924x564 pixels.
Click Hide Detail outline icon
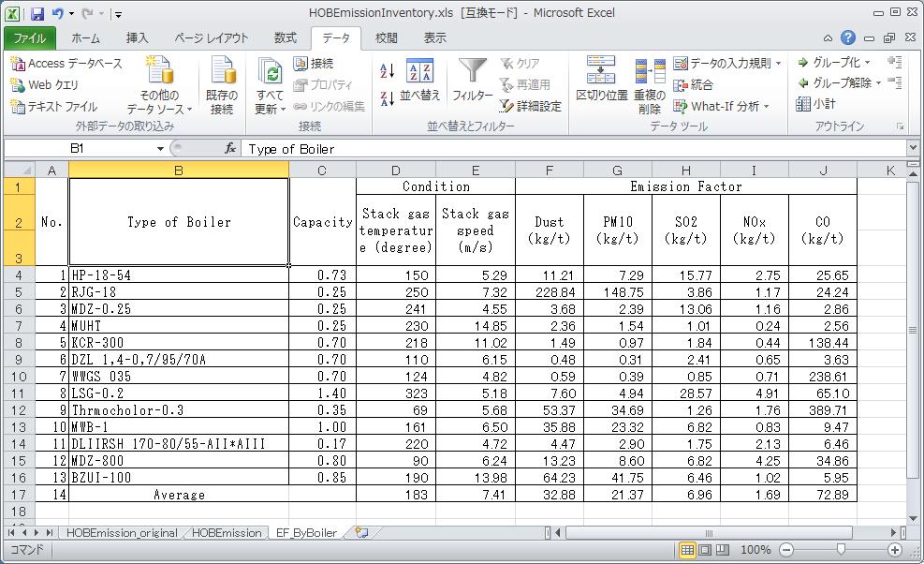click(894, 83)
